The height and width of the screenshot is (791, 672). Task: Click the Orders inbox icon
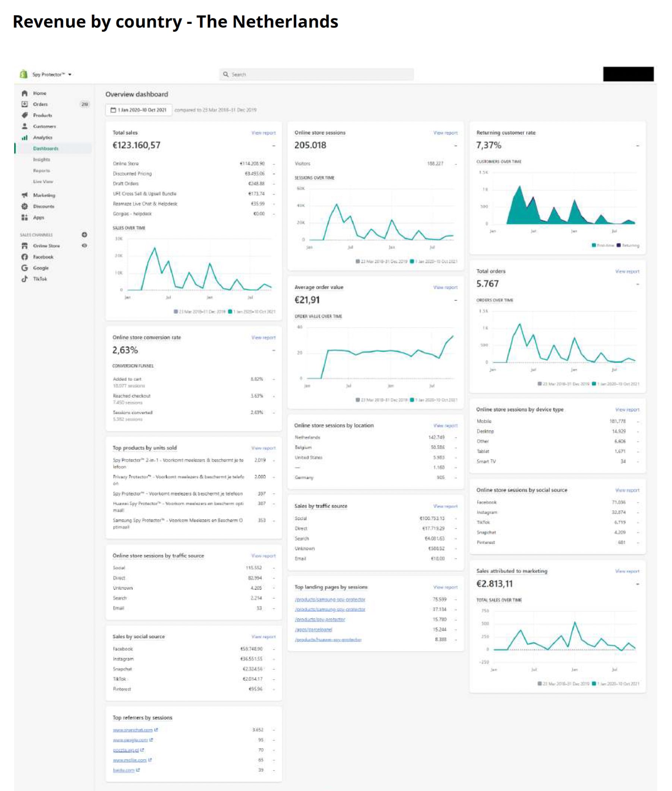click(x=25, y=104)
